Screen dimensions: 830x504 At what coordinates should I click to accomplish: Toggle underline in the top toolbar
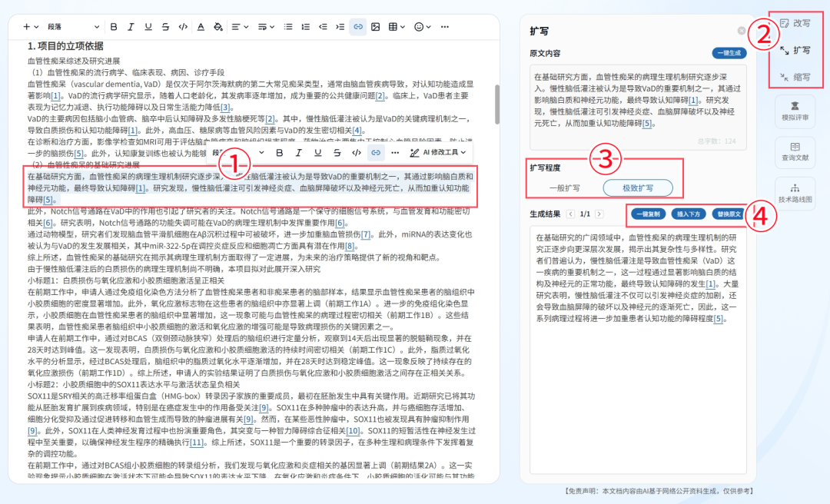[148, 27]
